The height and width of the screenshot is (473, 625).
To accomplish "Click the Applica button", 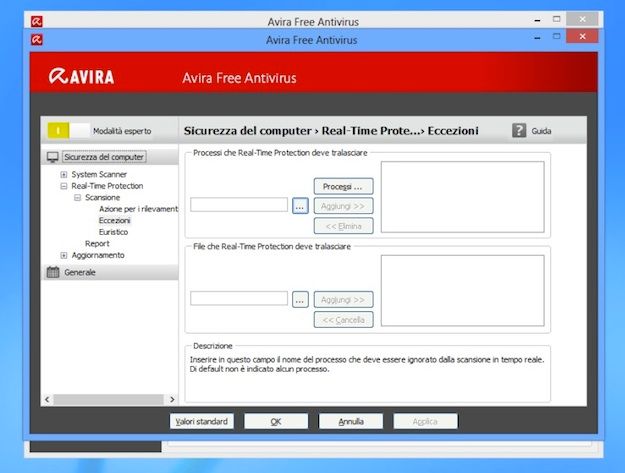I will tap(425, 421).
